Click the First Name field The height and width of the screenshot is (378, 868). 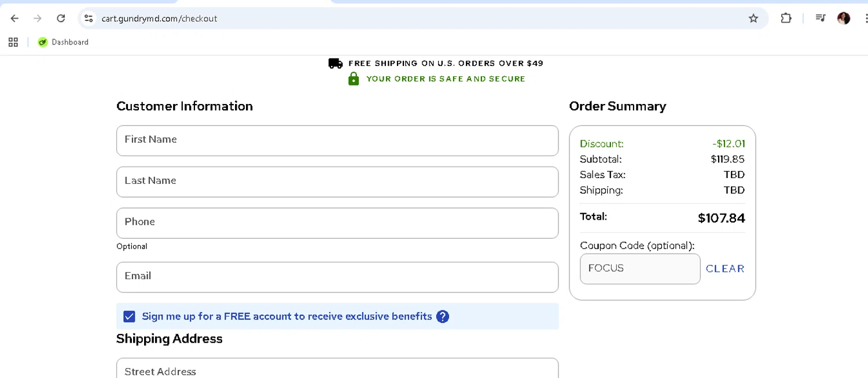click(337, 140)
